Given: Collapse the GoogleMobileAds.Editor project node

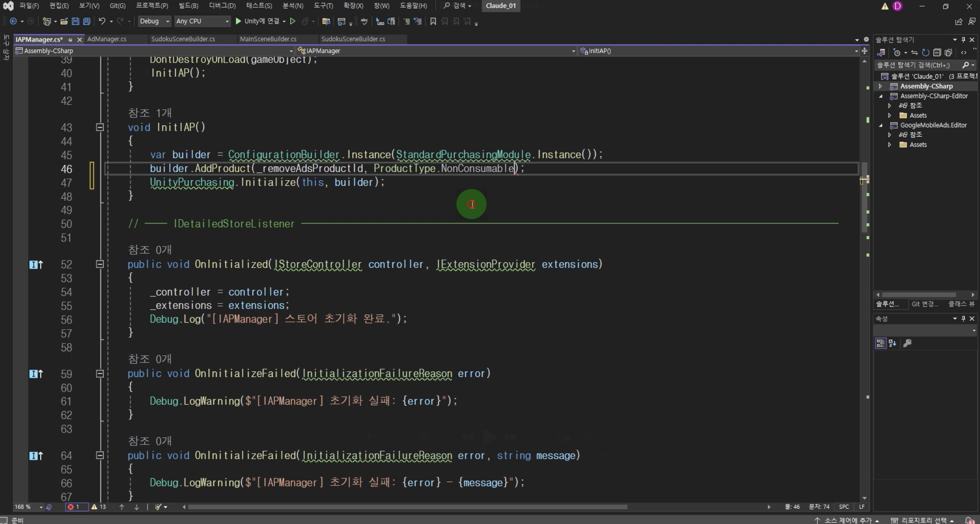Looking at the screenshot, I should [880, 125].
